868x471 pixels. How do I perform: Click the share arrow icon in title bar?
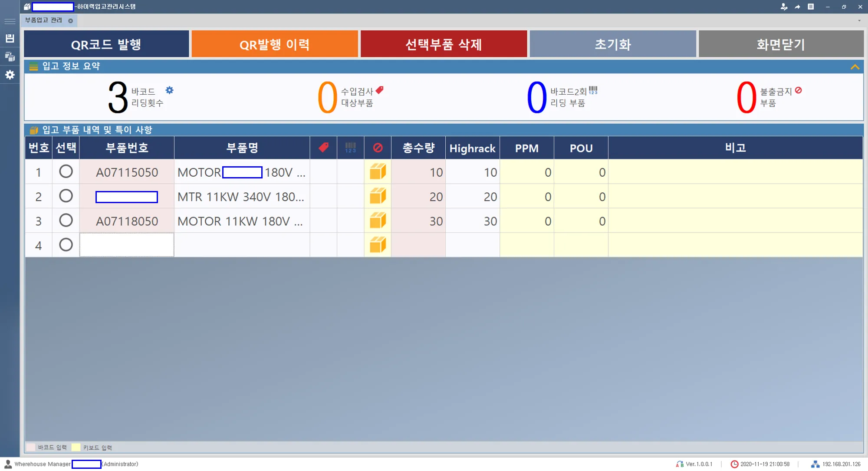tap(797, 7)
